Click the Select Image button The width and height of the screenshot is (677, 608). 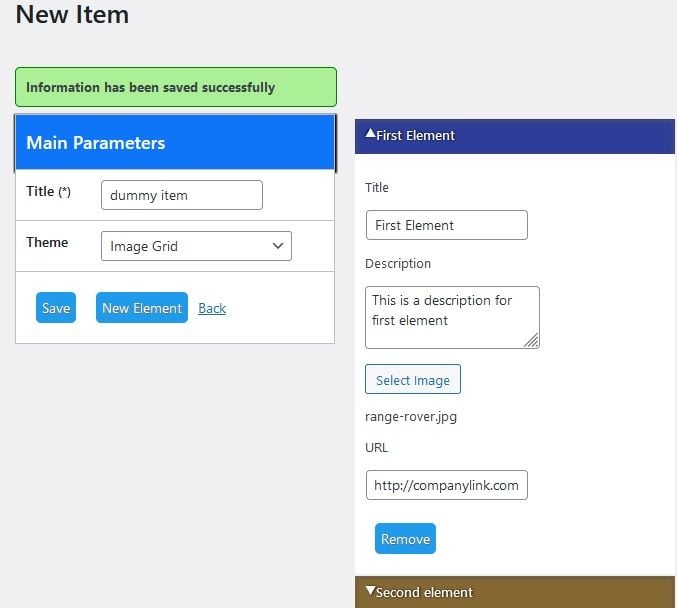(413, 380)
